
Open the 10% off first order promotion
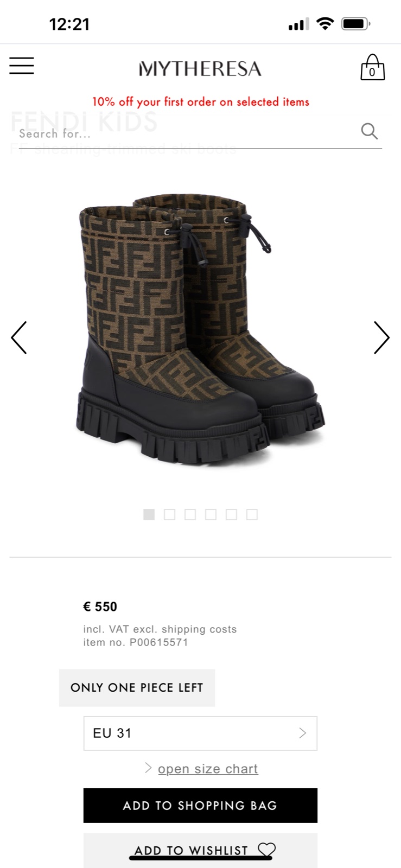click(x=200, y=101)
